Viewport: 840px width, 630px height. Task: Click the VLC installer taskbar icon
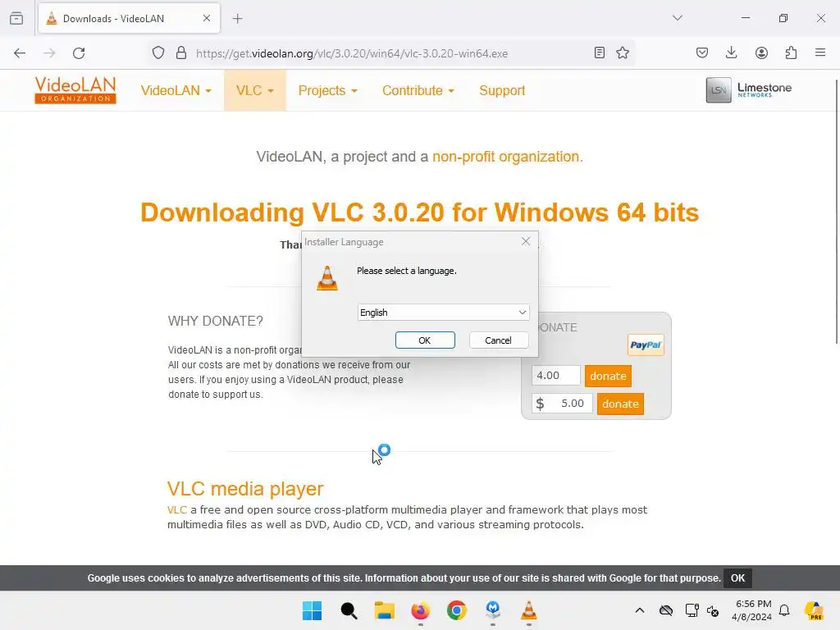coord(529,610)
